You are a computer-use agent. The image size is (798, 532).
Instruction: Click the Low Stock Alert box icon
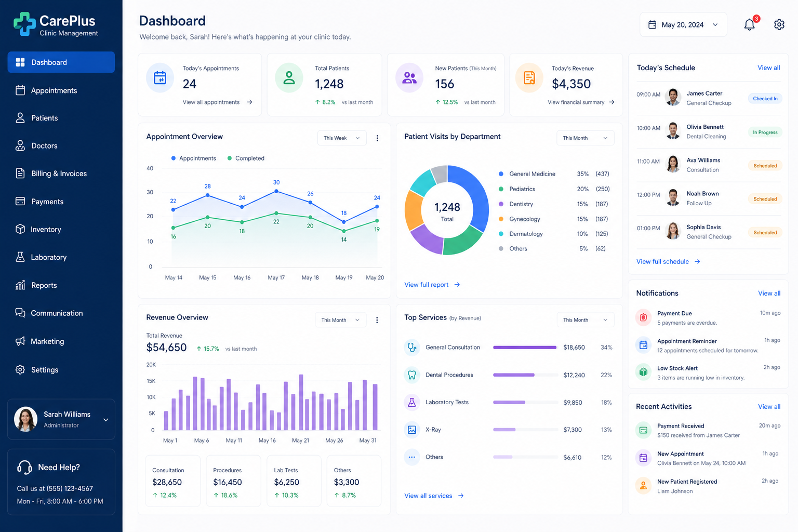point(643,372)
